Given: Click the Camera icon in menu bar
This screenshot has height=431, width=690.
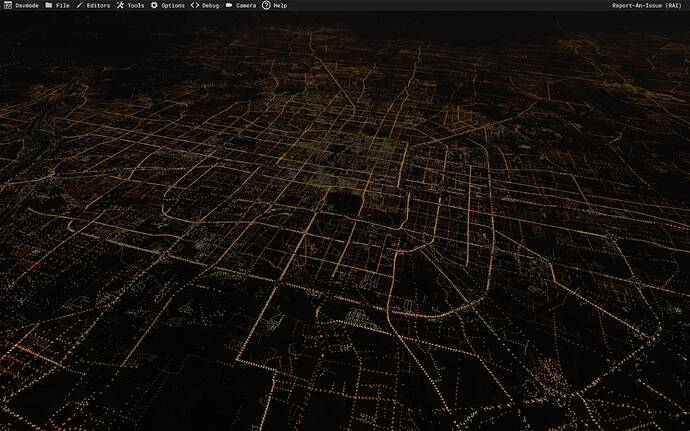Looking at the screenshot, I should coord(229,5).
